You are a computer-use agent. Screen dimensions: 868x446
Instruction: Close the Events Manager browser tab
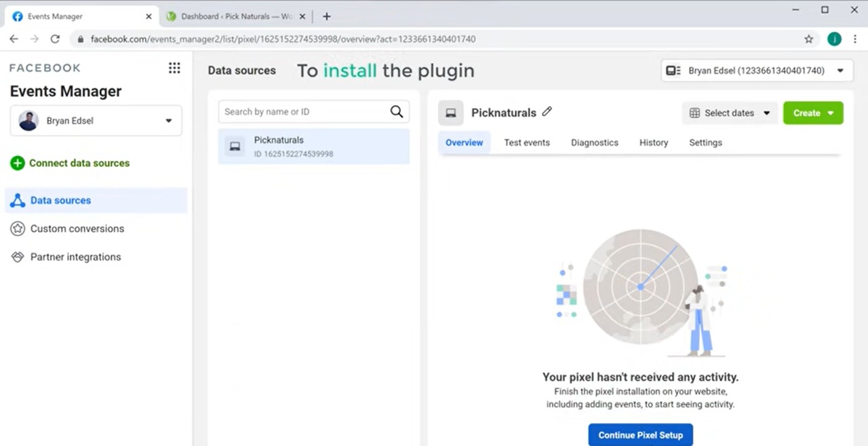(x=149, y=16)
